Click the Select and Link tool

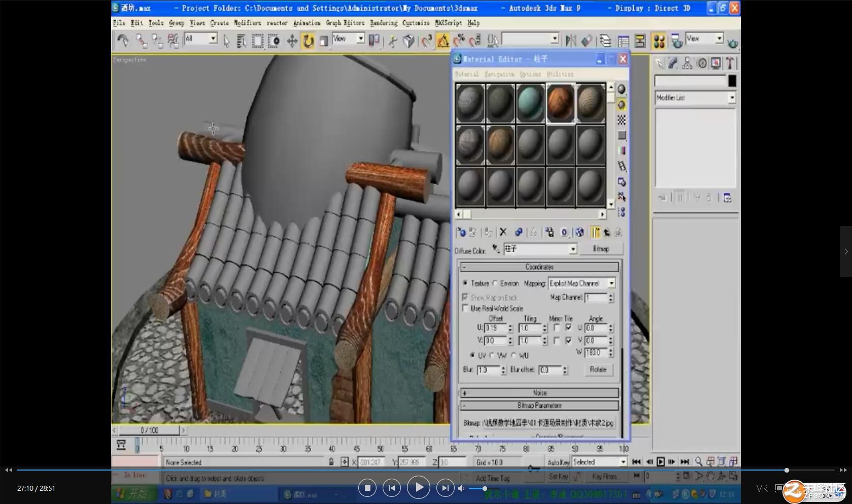141,41
